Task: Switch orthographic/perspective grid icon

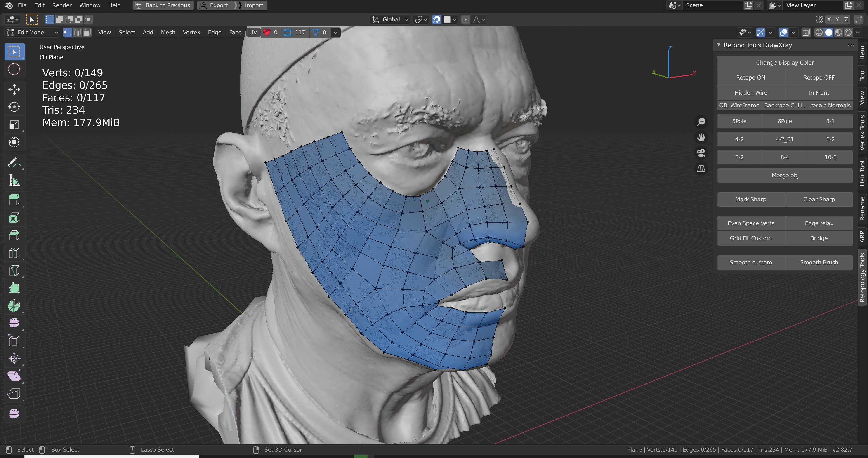Action: [701, 169]
